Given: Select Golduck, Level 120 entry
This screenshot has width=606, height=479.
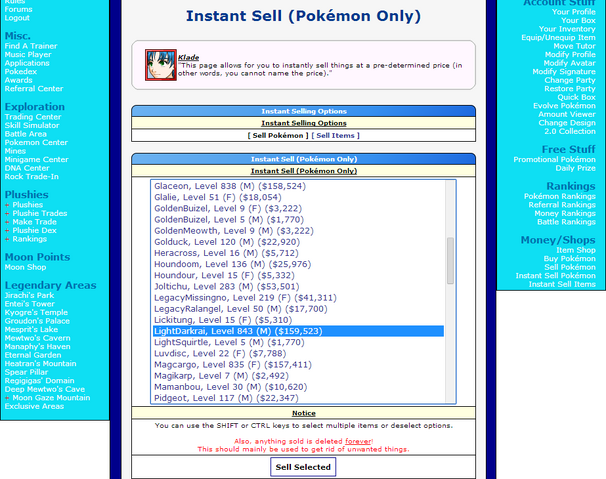Looking at the screenshot, I should coord(298,242).
